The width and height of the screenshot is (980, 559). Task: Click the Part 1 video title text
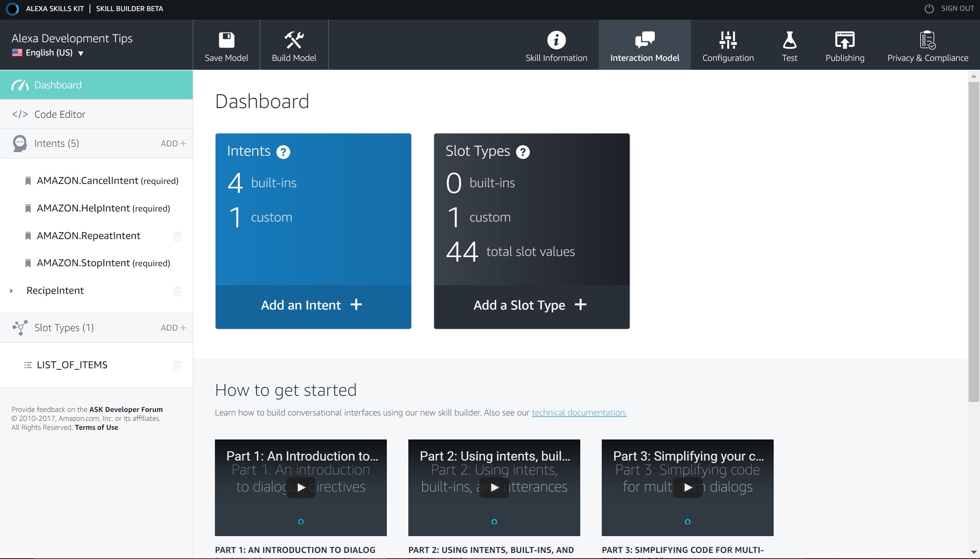click(x=302, y=456)
